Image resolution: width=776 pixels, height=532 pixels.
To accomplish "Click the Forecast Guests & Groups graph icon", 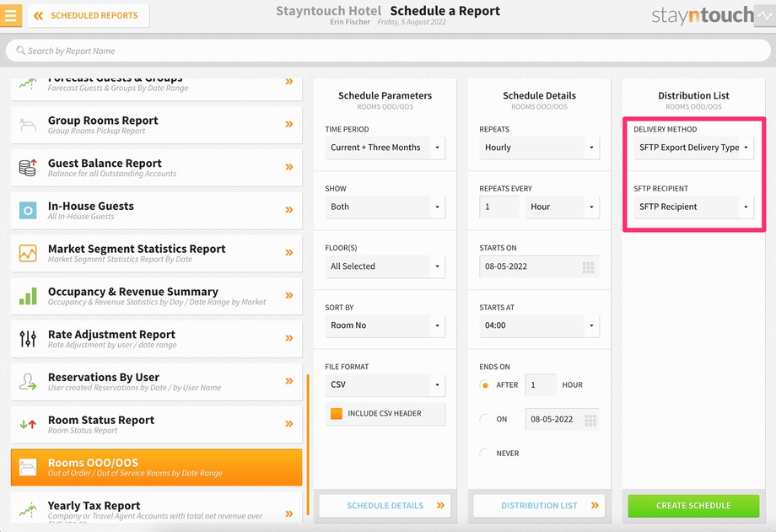I will tap(28, 83).
